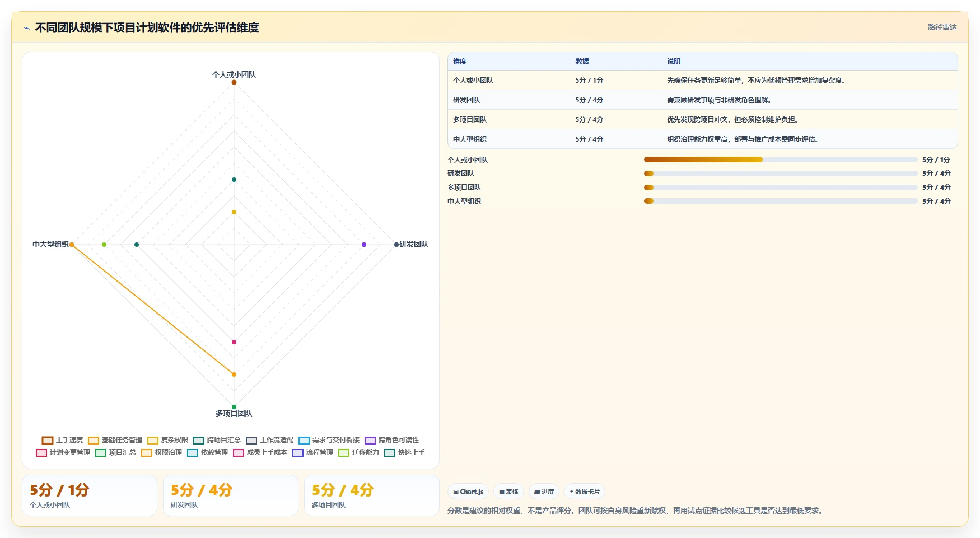Screen dimensions: 980x538
Task: Hide the 权限治理 dataset in the legend
Action: click(x=161, y=452)
